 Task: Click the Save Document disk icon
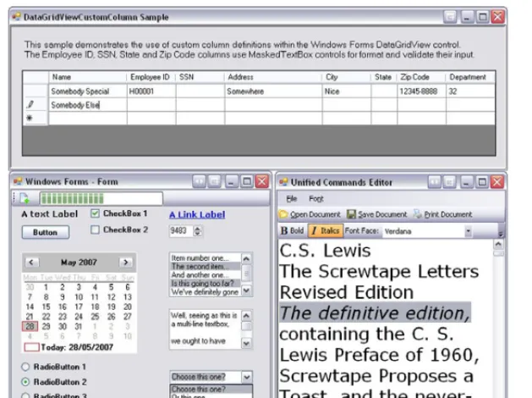pos(352,214)
